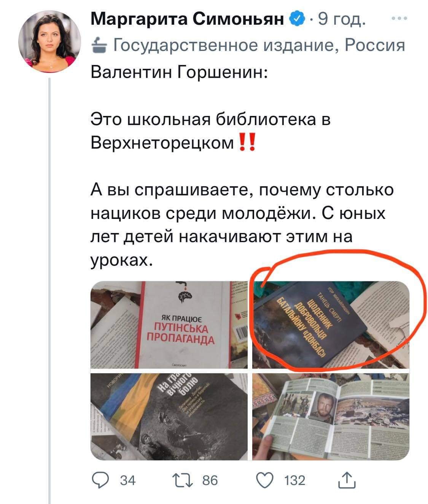
Task: View the Як працює путінська пропаганда photo
Action: 169,325
